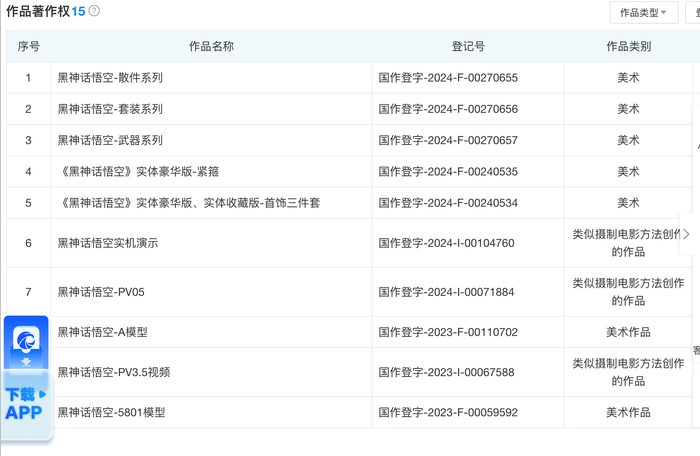Open the 作品类型 filter dropdown
The image size is (700, 456).
[x=643, y=12]
